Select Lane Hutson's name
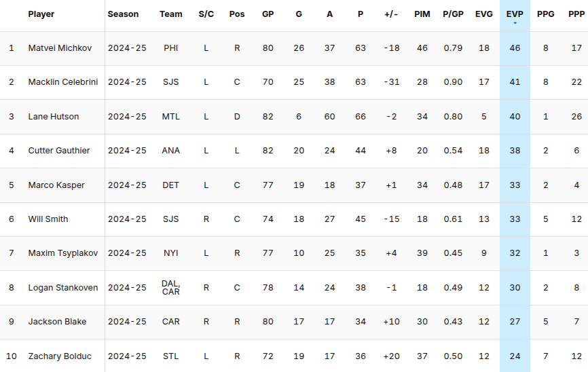 tap(53, 117)
